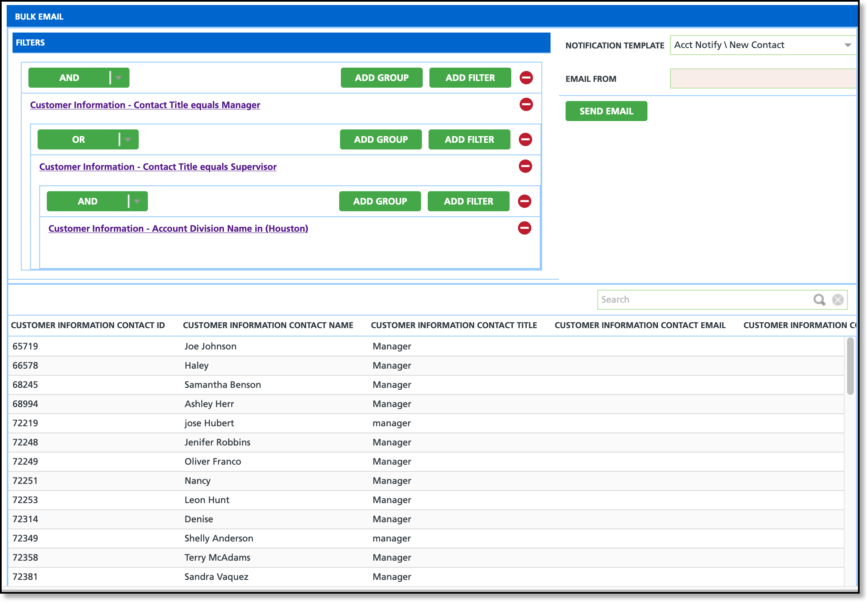Click the table's vertical scrollbar thumb

pyautogui.click(x=850, y=366)
